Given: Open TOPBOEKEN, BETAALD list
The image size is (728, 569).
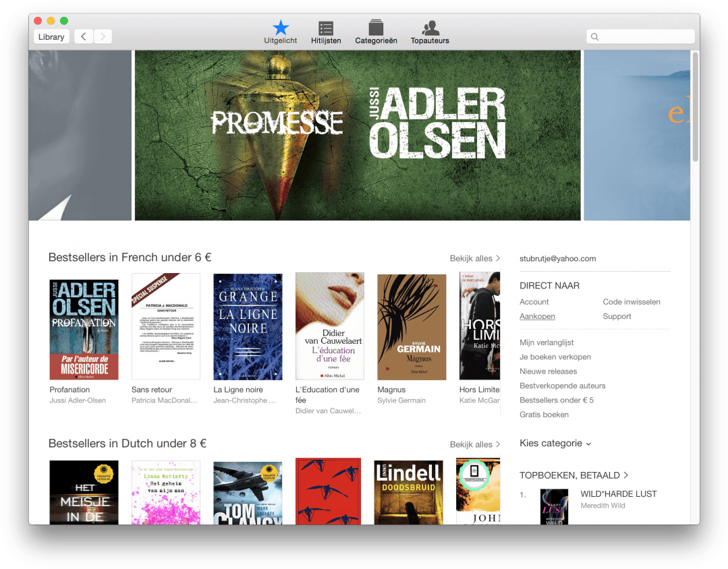Looking at the screenshot, I should coord(573,475).
